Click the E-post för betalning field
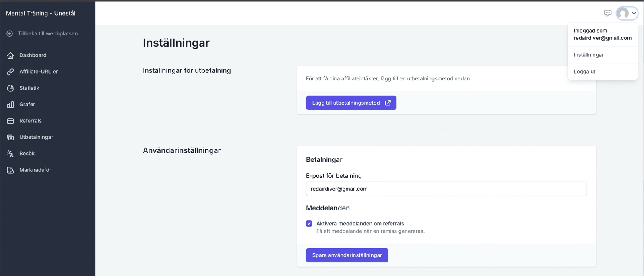Viewport: 644px width, 276px height. click(x=446, y=189)
